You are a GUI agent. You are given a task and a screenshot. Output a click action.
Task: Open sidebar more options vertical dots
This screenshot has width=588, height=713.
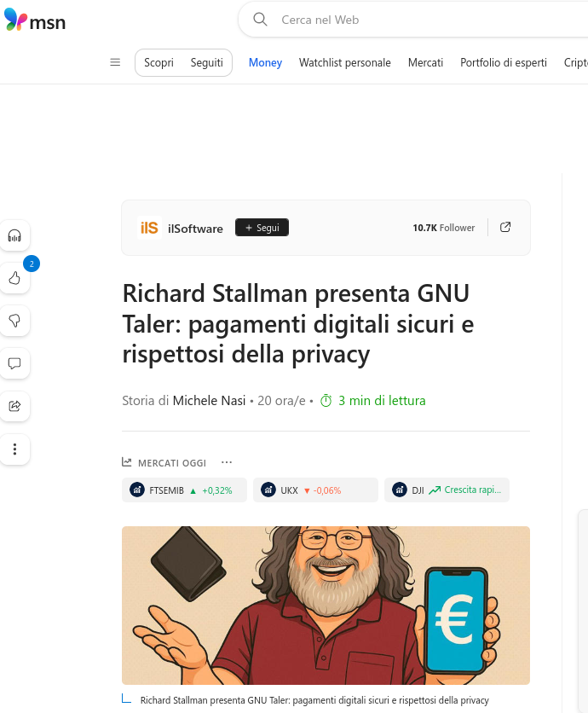[x=14, y=449]
